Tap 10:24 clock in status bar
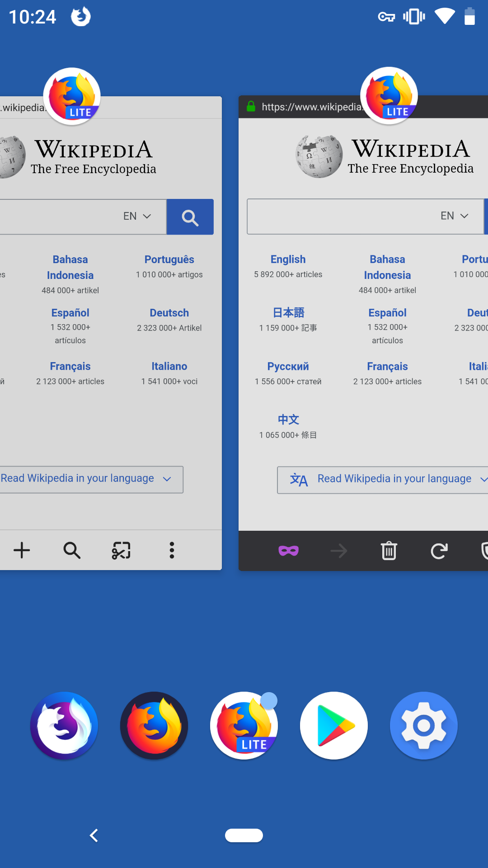488x868 pixels. point(32,17)
